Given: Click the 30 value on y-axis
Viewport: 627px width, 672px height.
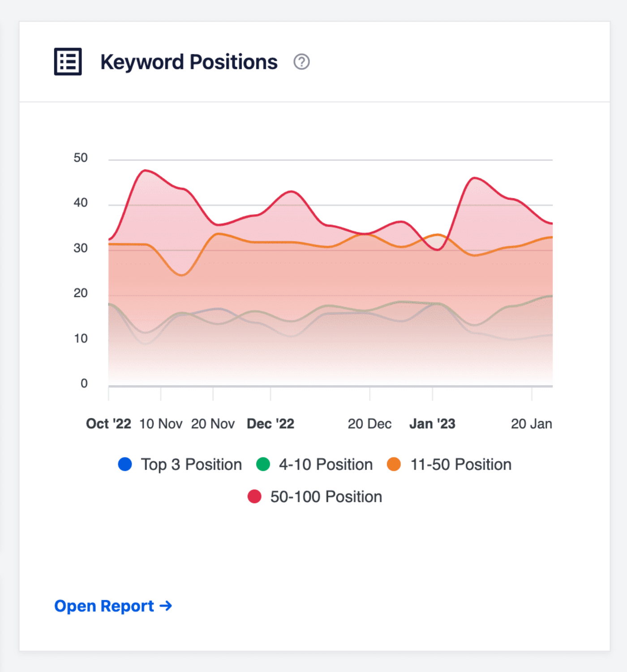Looking at the screenshot, I should tap(81, 248).
